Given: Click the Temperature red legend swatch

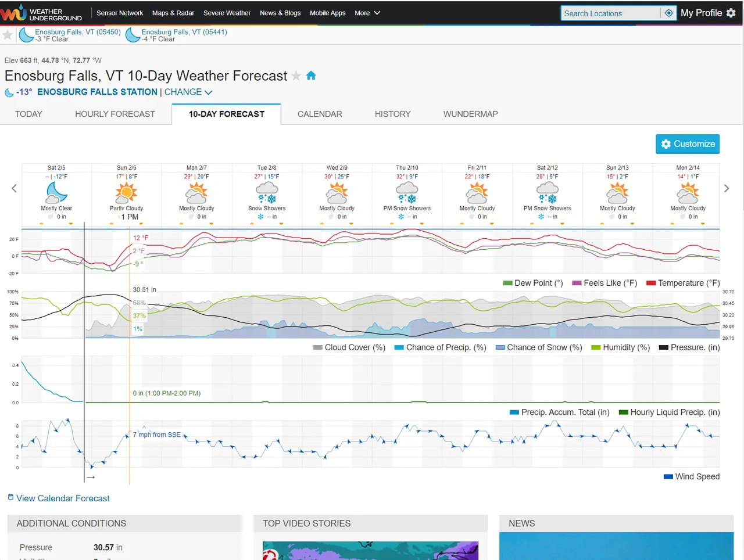Looking at the screenshot, I should click(651, 283).
